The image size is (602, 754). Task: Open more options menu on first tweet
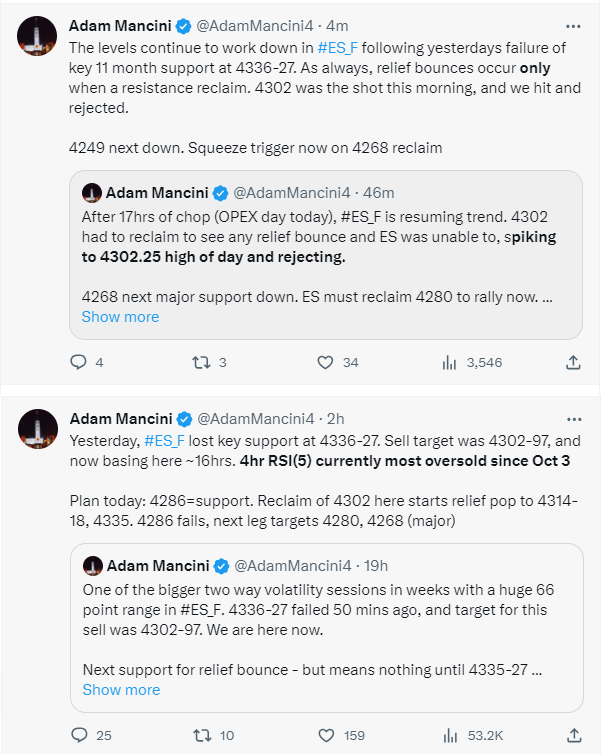tap(573, 26)
